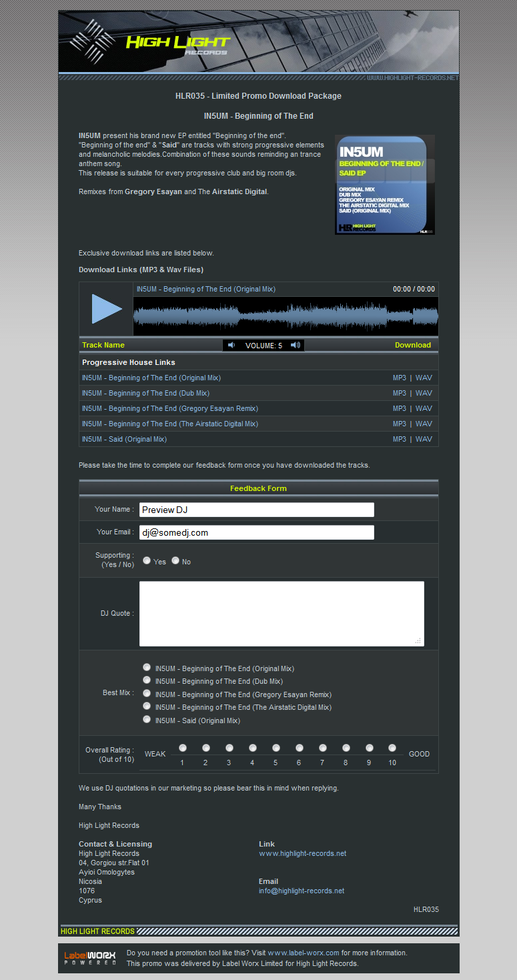Click the now-playing track title in player
The height and width of the screenshot is (980, 517).
[x=206, y=289]
